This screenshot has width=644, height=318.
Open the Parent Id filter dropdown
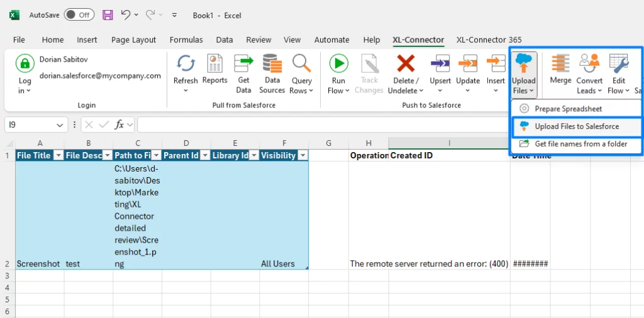205,155
